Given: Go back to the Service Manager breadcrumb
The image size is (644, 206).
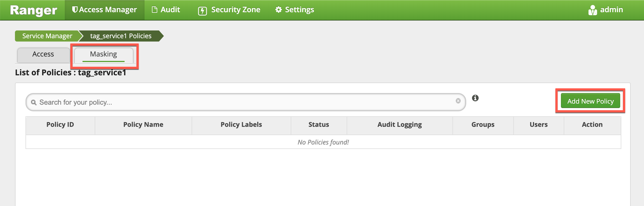Looking at the screenshot, I should coord(47,36).
